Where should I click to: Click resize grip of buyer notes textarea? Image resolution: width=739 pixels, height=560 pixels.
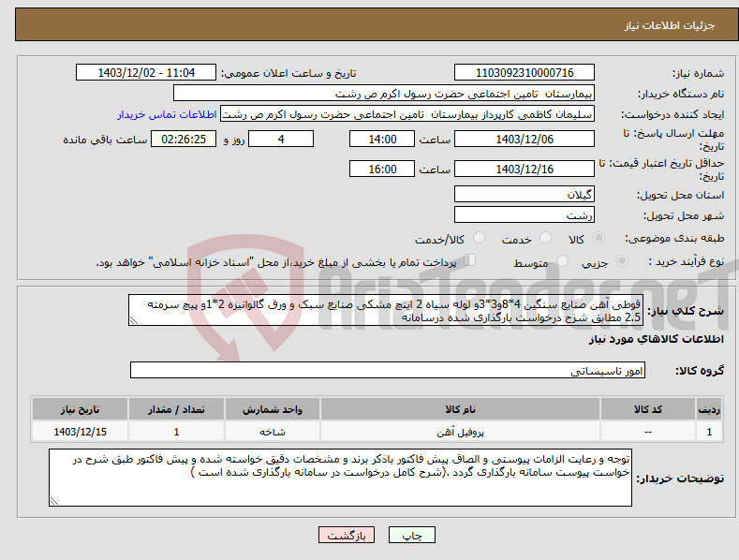pos(53,502)
